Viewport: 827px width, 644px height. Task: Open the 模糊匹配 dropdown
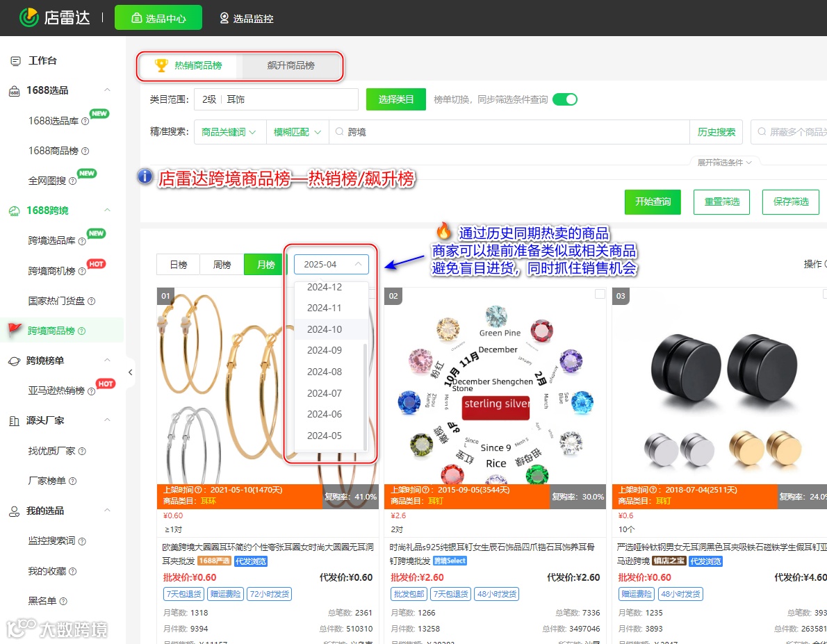297,132
